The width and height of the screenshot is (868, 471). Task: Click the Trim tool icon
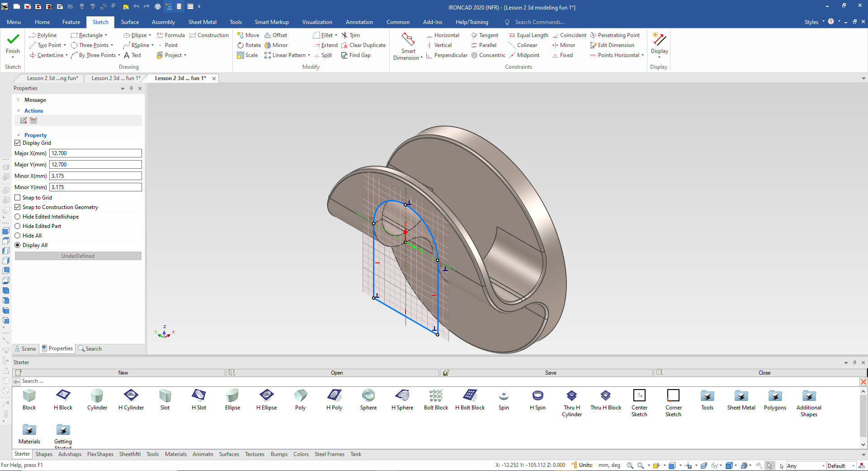coord(345,35)
